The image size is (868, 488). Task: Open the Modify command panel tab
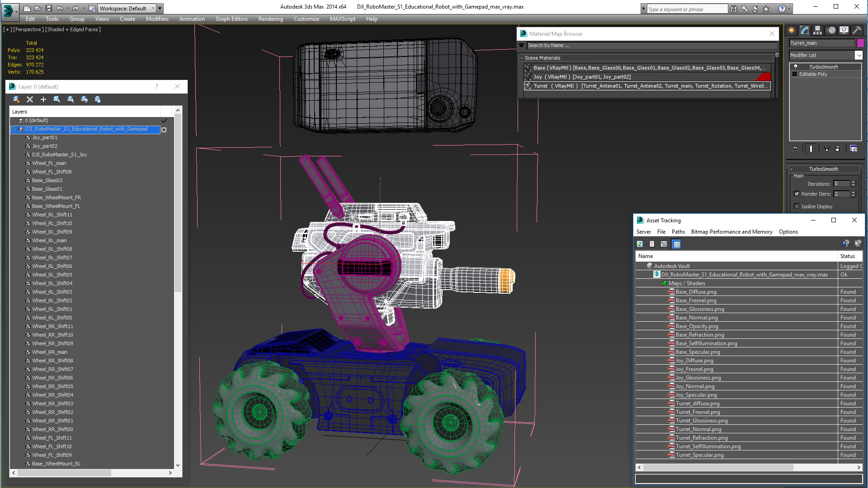tap(805, 30)
